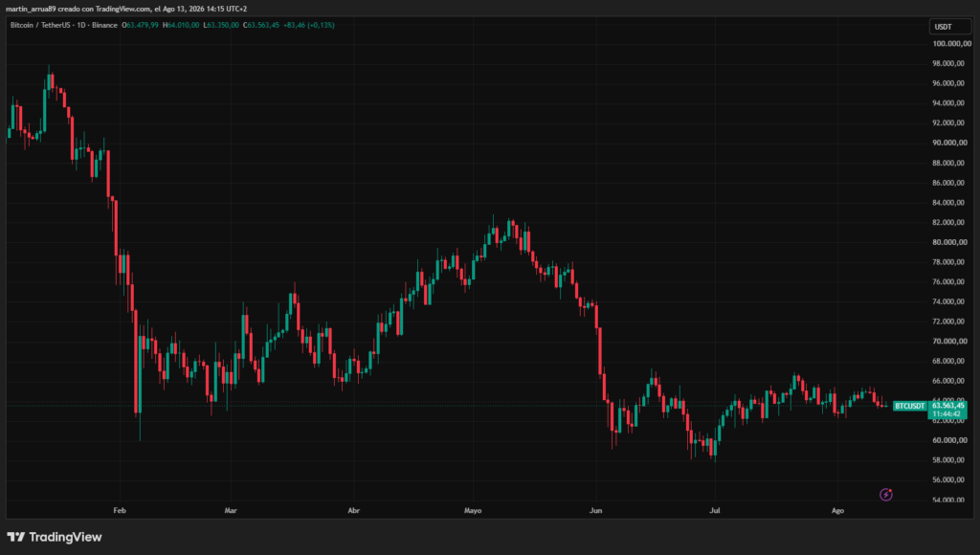The width and height of the screenshot is (980, 555).
Task: Click the 68.000,00 price axis label
Action: click(948, 362)
